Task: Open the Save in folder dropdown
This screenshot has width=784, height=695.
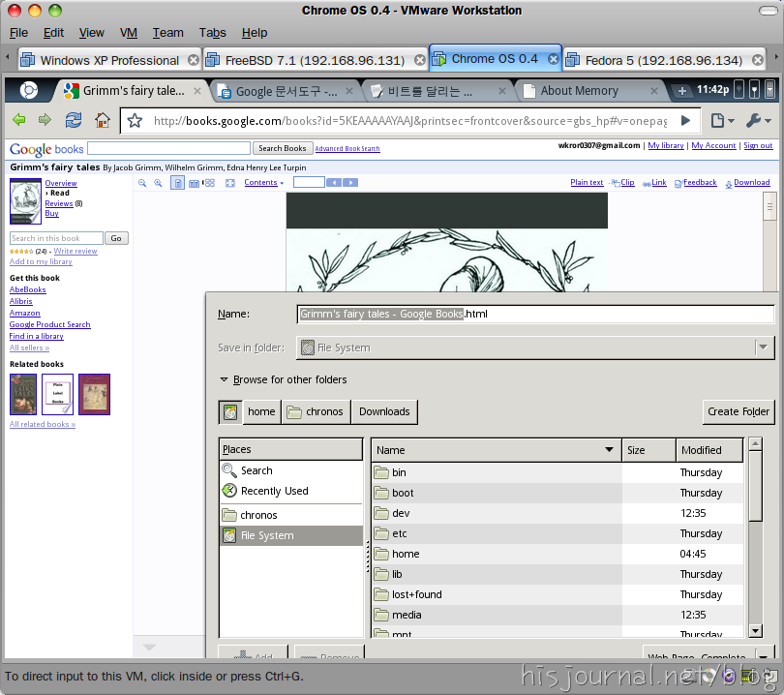Action: pyautogui.click(x=535, y=347)
